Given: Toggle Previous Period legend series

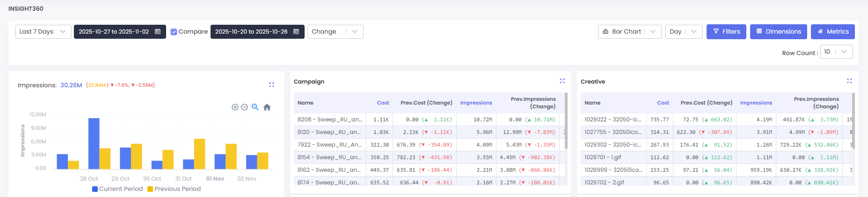Looking at the screenshot, I should click(x=174, y=189).
